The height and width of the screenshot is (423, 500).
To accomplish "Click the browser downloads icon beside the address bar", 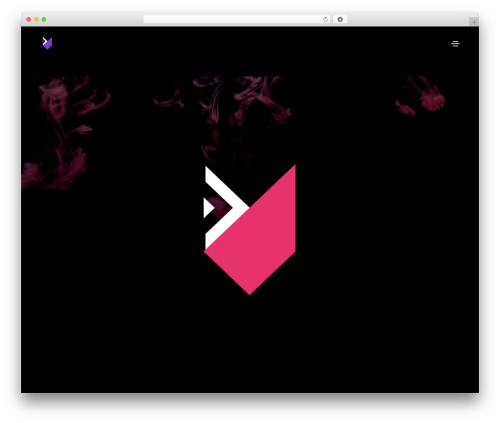I will pyautogui.click(x=340, y=19).
